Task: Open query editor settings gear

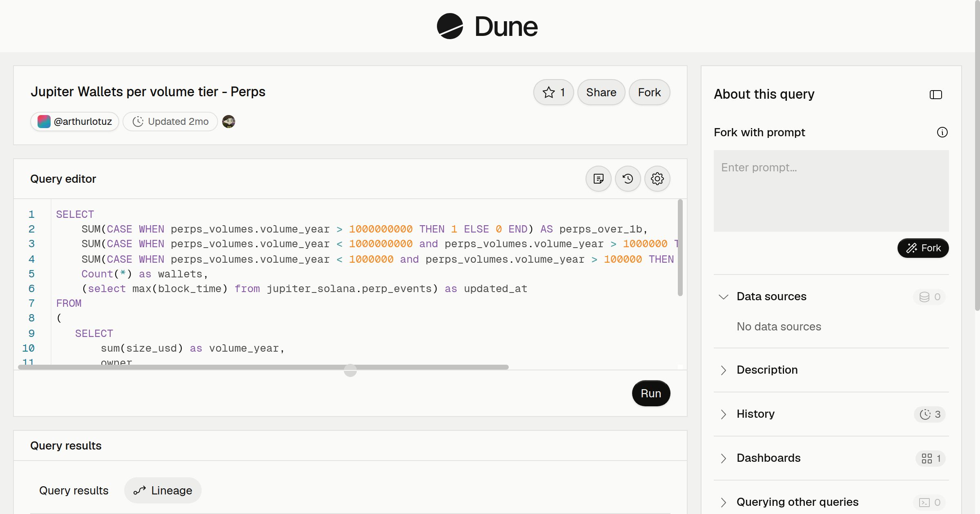Action: pyautogui.click(x=657, y=179)
